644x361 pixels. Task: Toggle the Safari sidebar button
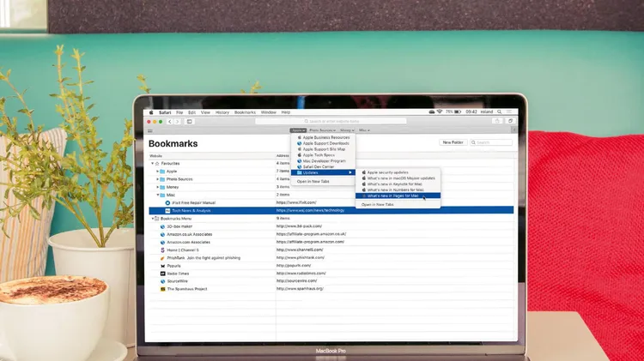[x=190, y=122]
